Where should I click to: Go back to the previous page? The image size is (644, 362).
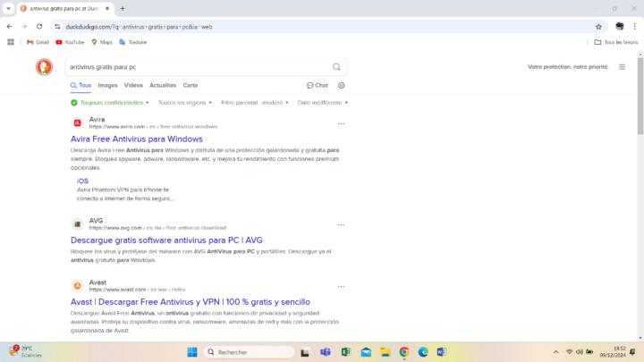tap(10, 27)
